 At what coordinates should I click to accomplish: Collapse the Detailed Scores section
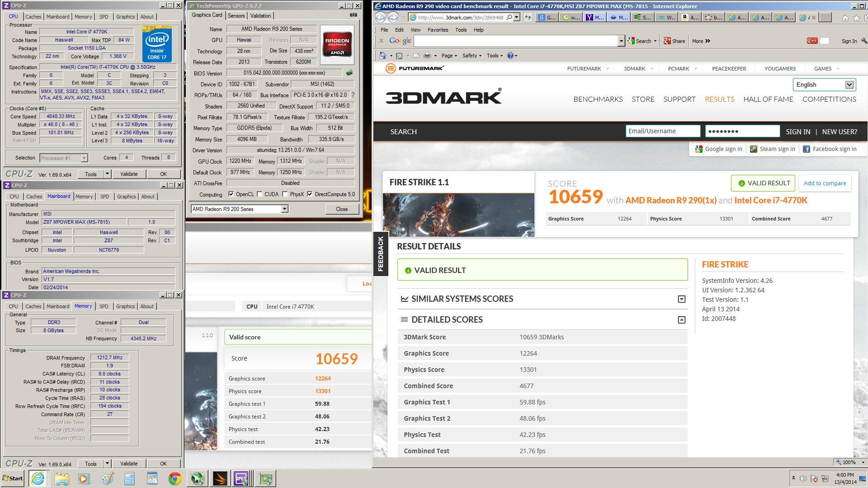click(x=682, y=320)
